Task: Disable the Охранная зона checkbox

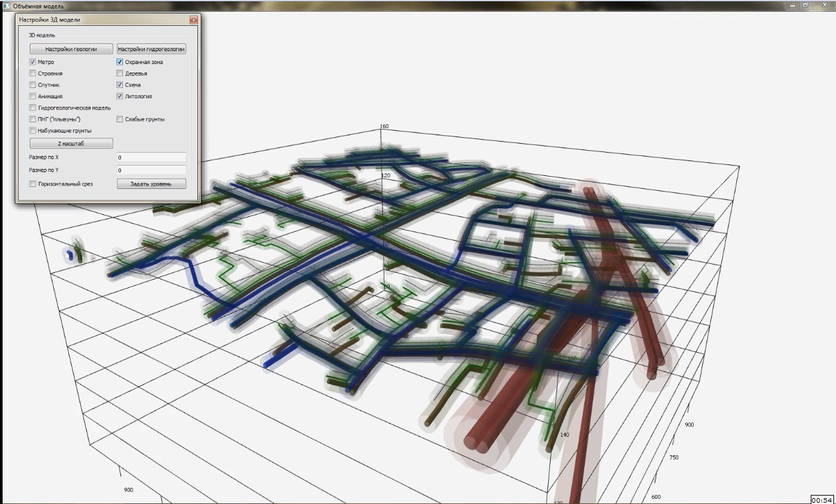Action: tap(120, 62)
